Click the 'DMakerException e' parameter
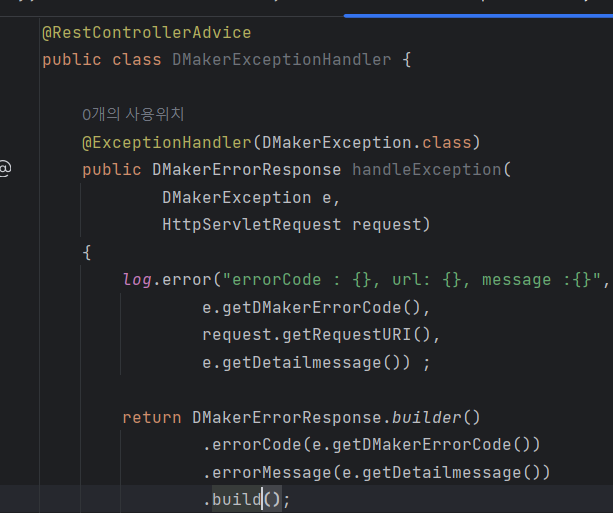Image resolution: width=613 pixels, height=513 pixels. point(247,197)
